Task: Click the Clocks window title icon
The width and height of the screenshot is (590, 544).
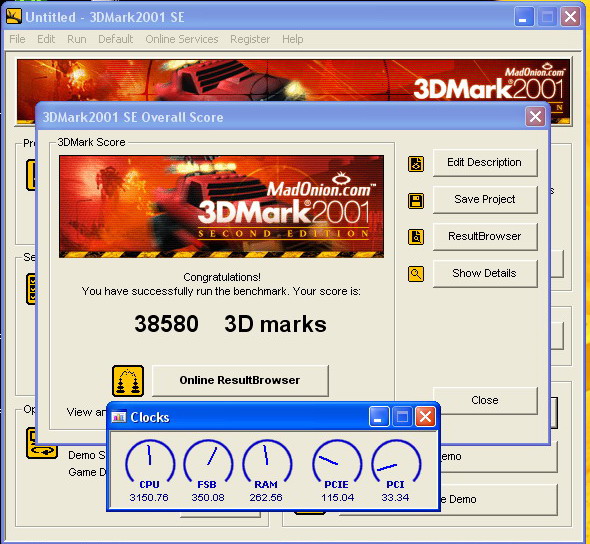Action: point(119,417)
